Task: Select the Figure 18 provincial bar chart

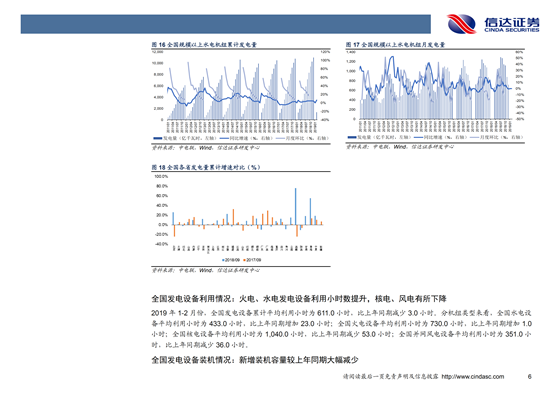Action: point(241,218)
